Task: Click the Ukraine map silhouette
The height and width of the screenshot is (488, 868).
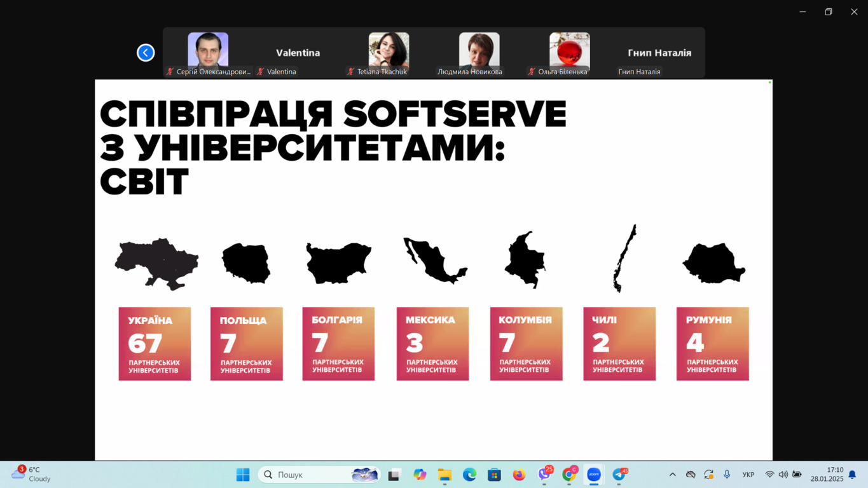Action: (156, 264)
